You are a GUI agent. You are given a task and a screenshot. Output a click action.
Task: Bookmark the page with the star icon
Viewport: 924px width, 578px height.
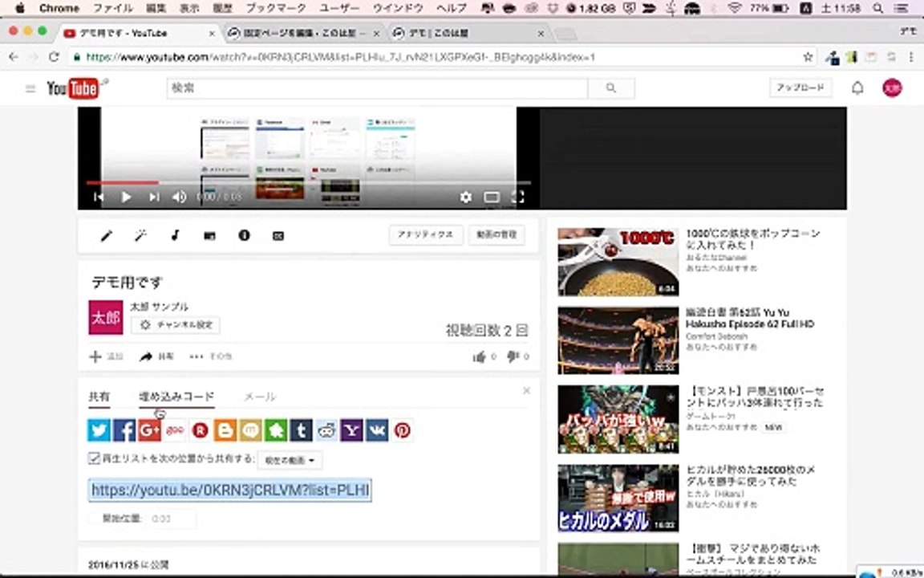click(x=808, y=57)
